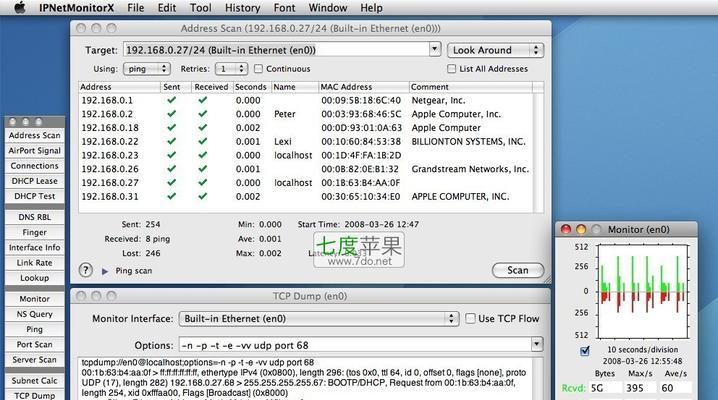718x400 pixels.
Task: Select the 192.168.0.23 row
Action: [305, 155]
